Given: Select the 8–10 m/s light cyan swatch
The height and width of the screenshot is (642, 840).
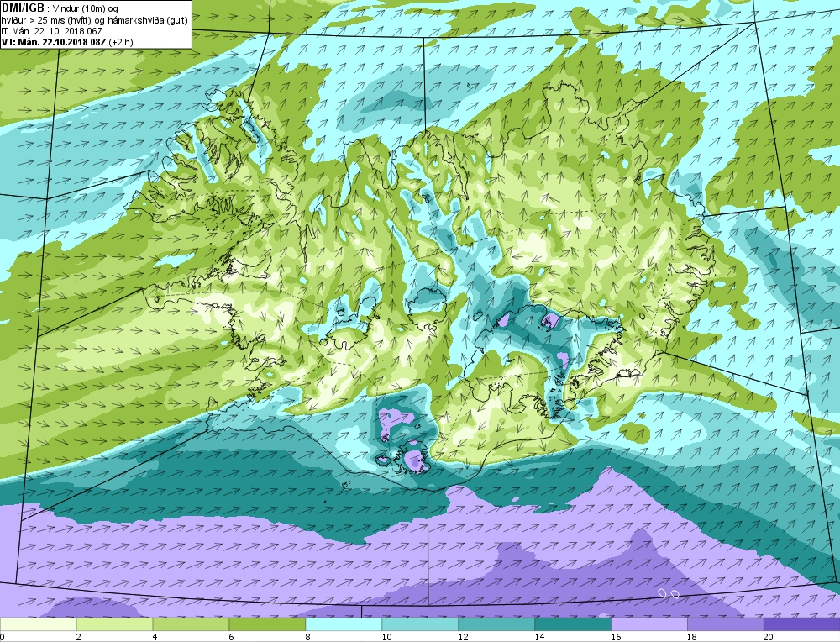Looking at the screenshot, I should (344, 624).
